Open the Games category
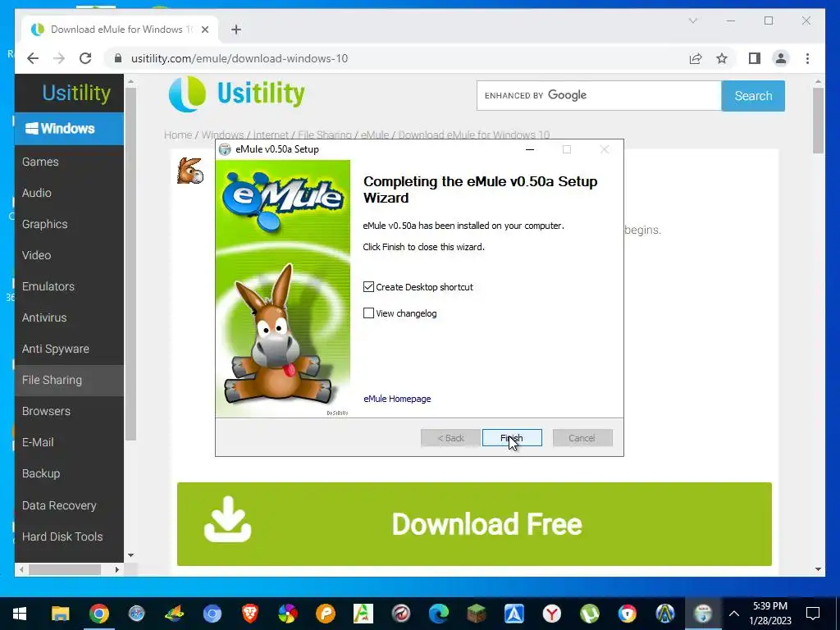The image size is (840, 630). click(69, 162)
